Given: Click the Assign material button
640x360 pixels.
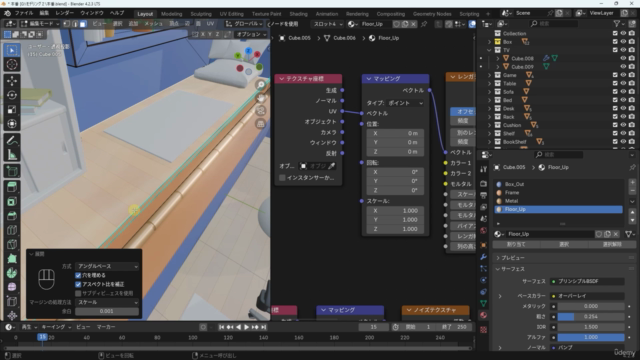Looking at the screenshot, I should click(516, 244).
